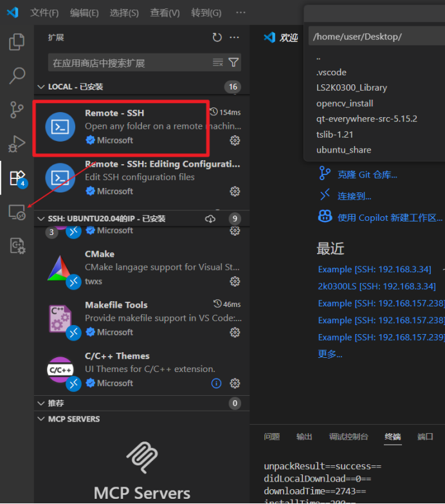Switch to the 问题 panel tab

click(x=272, y=436)
